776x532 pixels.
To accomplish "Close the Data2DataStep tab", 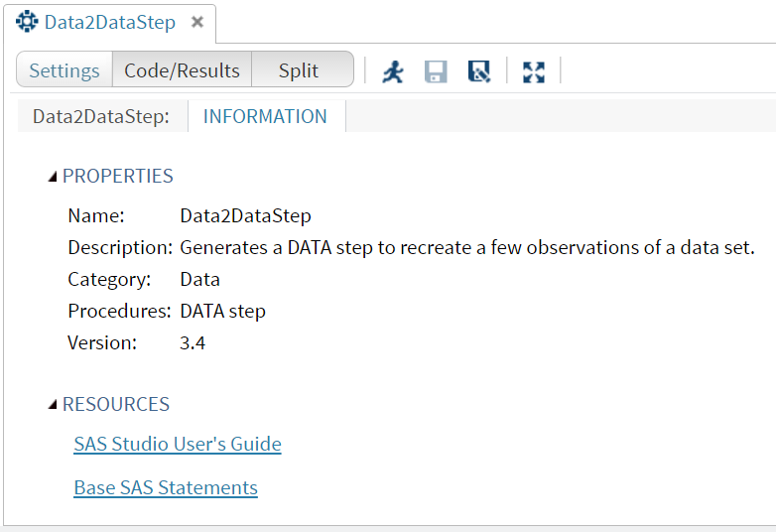I will pos(197,22).
